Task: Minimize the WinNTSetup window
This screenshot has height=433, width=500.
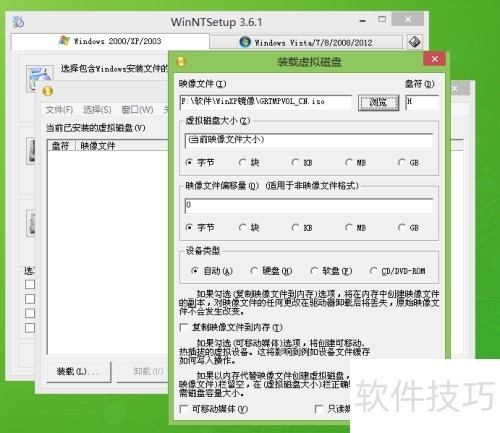Action: tap(363, 21)
